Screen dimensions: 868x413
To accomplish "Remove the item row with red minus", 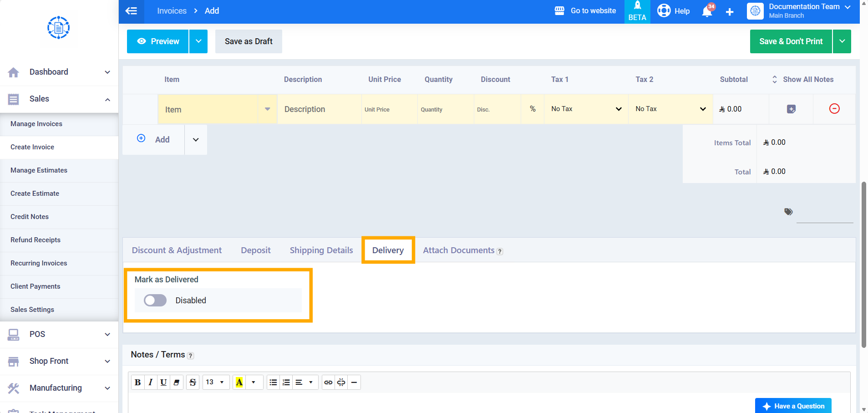I will (x=834, y=109).
